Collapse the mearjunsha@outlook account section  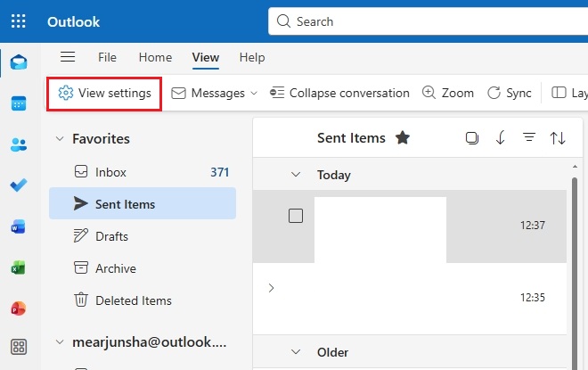click(x=60, y=341)
